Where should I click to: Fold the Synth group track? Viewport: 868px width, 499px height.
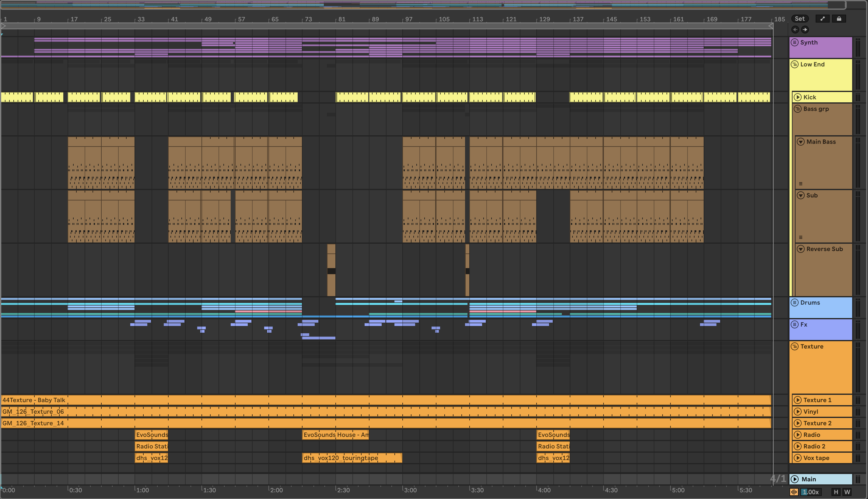click(795, 43)
